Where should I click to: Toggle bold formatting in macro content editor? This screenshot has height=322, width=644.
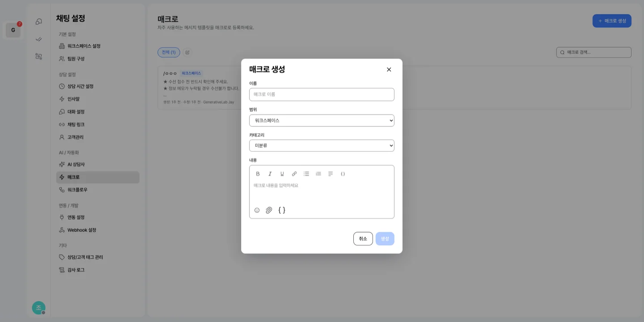258,174
